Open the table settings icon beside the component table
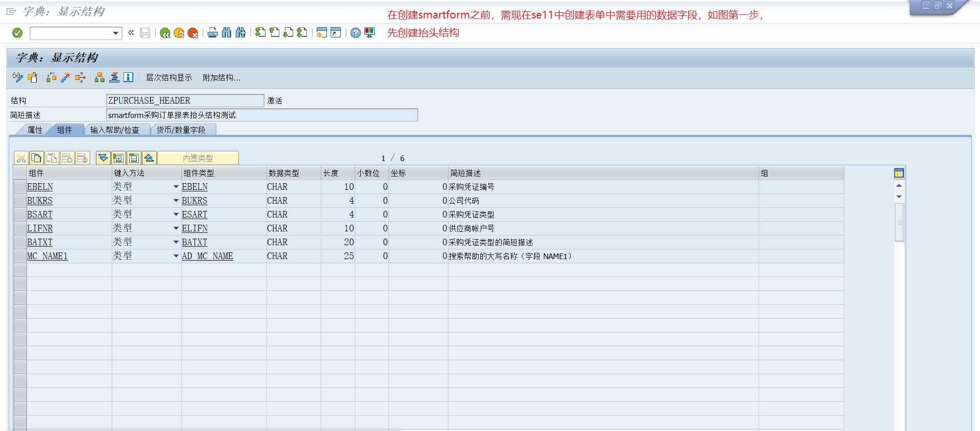Viewport: 980px width, 431px height. (899, 173)
